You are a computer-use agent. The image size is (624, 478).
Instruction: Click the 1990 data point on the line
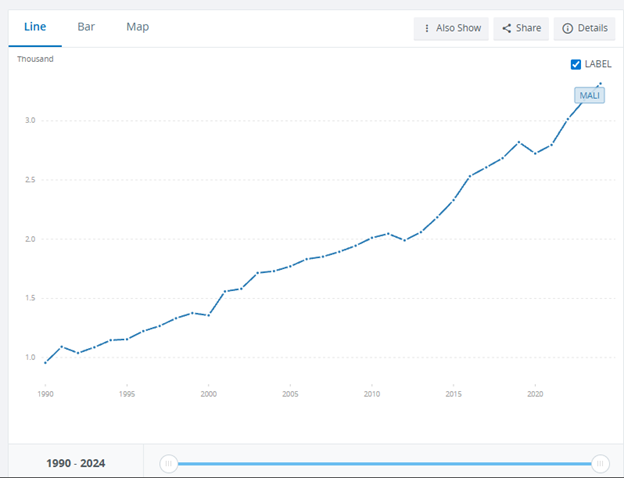click(x=45, y=362)
